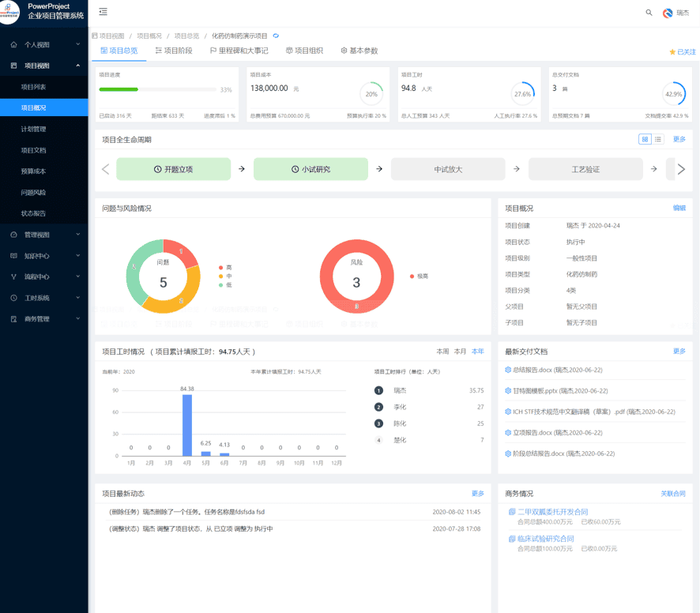700x613 pixels.
Task: Open 项目文档 in sidebar
Action: (43, 150)
